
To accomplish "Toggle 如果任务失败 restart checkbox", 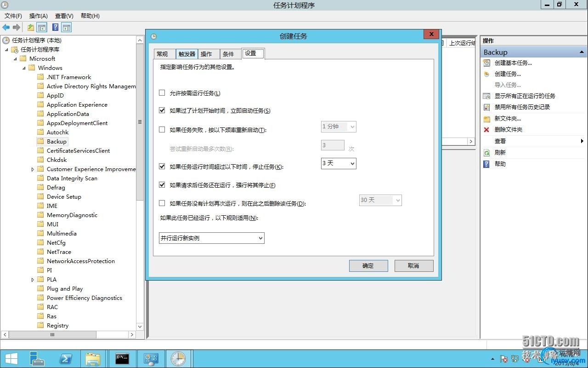I will [x=162, y=130].
